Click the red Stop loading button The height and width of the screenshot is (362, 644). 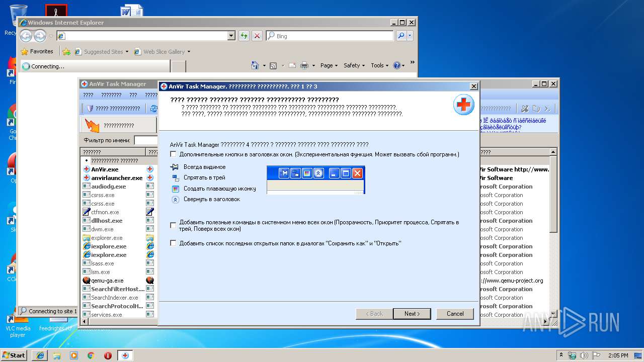coord(257,36)
